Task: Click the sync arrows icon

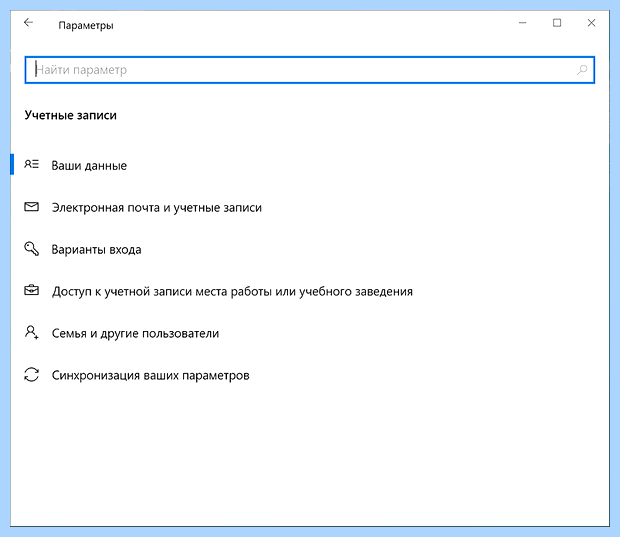Action: pos(32,374)
